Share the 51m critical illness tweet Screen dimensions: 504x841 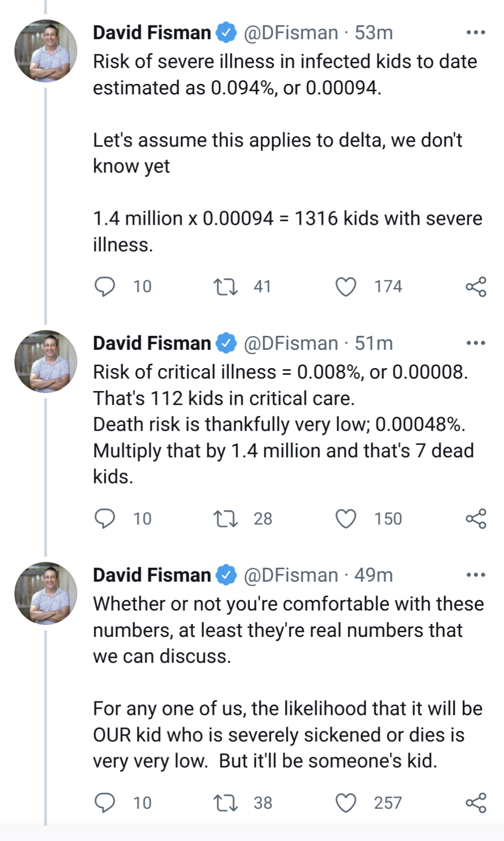pyautogui.click(x=476, y=518)
